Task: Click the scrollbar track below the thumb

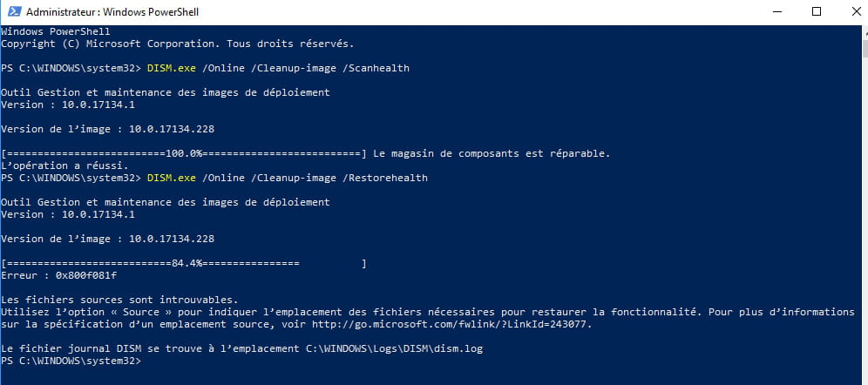Action: 865,221
